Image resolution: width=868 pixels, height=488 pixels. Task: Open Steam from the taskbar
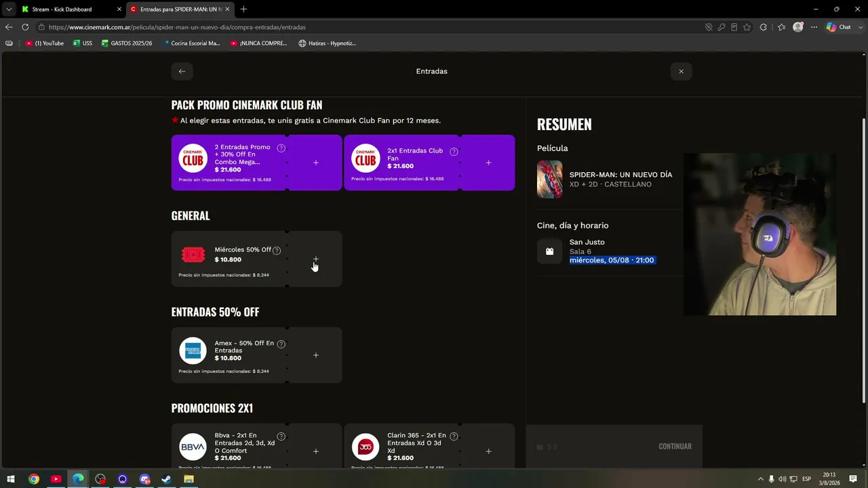click(x=166, y=479)
